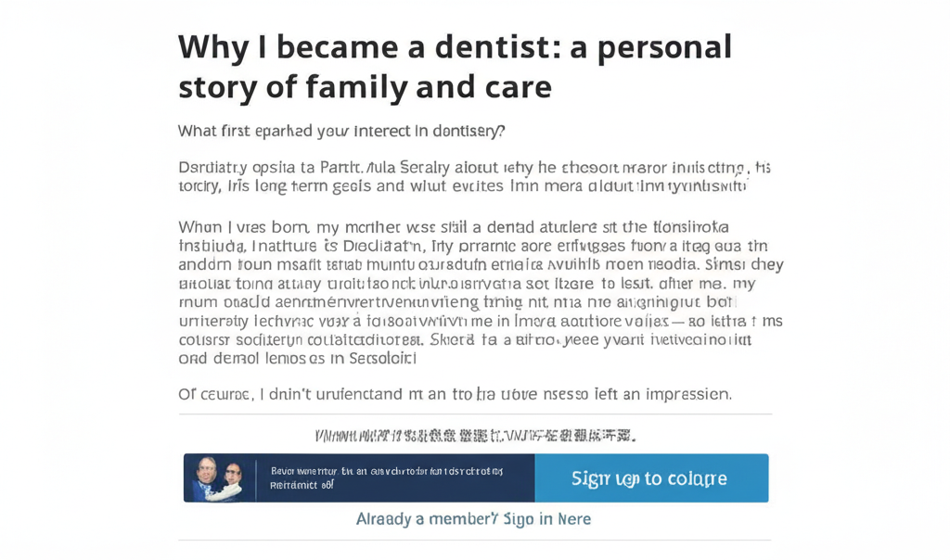
Task: Open the 'Already a member' sign-in link
Action: pos(473,519)
